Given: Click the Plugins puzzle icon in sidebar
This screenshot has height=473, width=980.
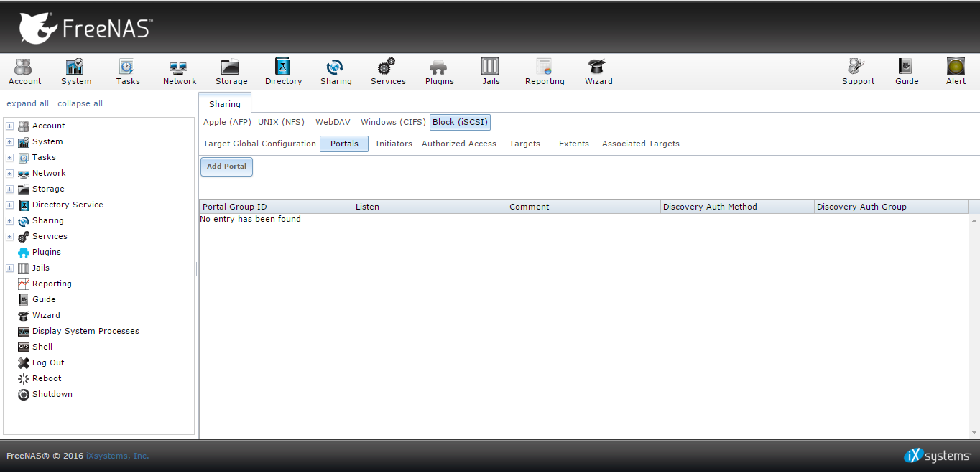Looking at the screenshot, I should (24, 252).
